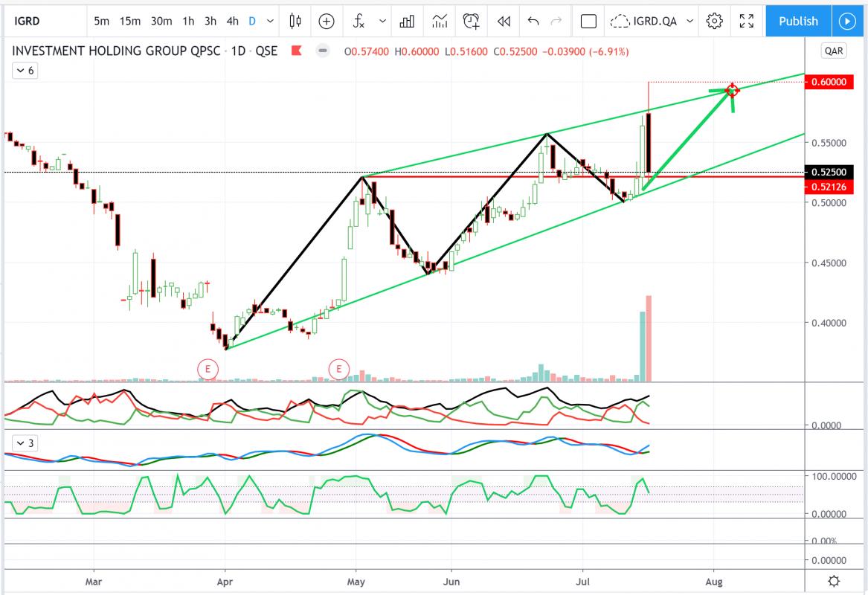Select the 30m timeframe

tap(161, 21)
